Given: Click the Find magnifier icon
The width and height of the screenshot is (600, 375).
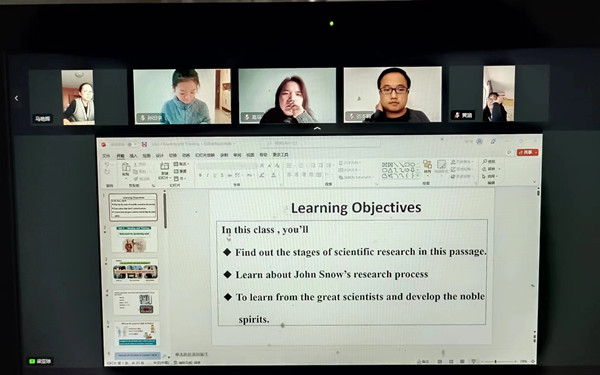Looking at the screenshot, I should click(485, 161).
